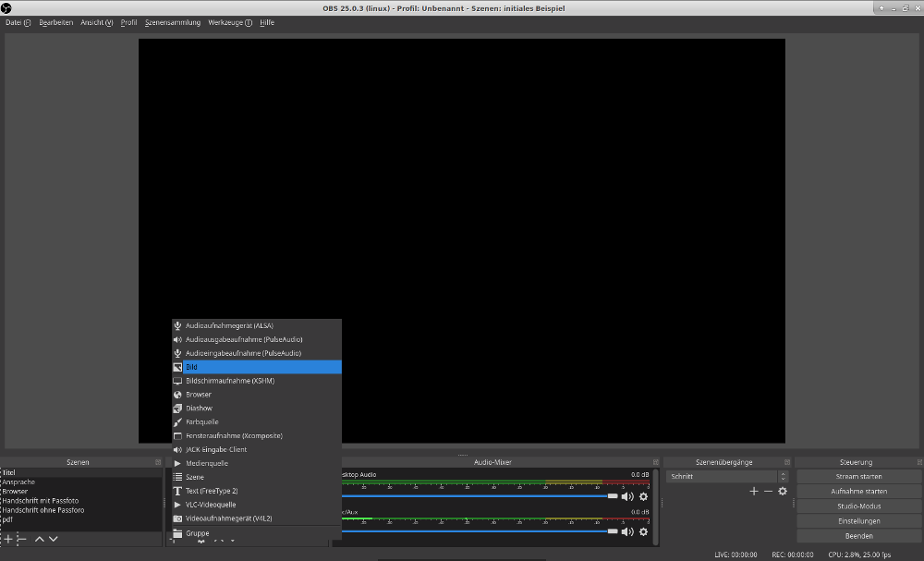Click the image icon next to Bild
Screen dimensions: 924x561
(177, 367)
